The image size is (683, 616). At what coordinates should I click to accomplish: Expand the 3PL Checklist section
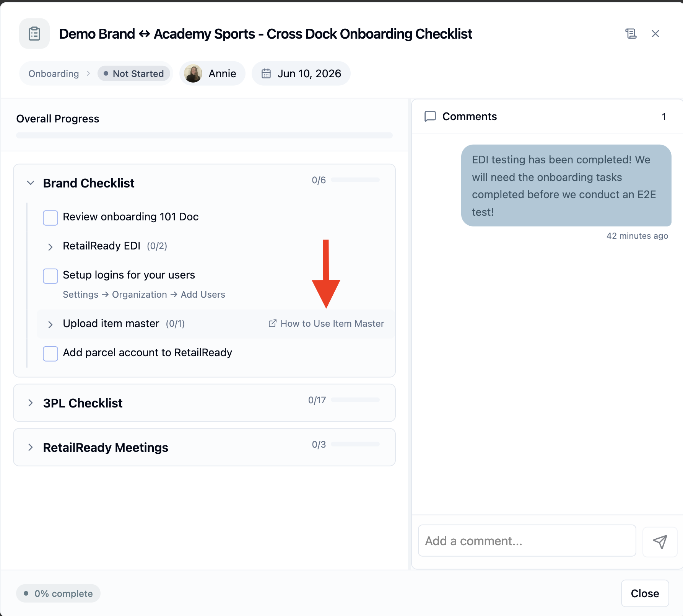click(x=31, y=403)
